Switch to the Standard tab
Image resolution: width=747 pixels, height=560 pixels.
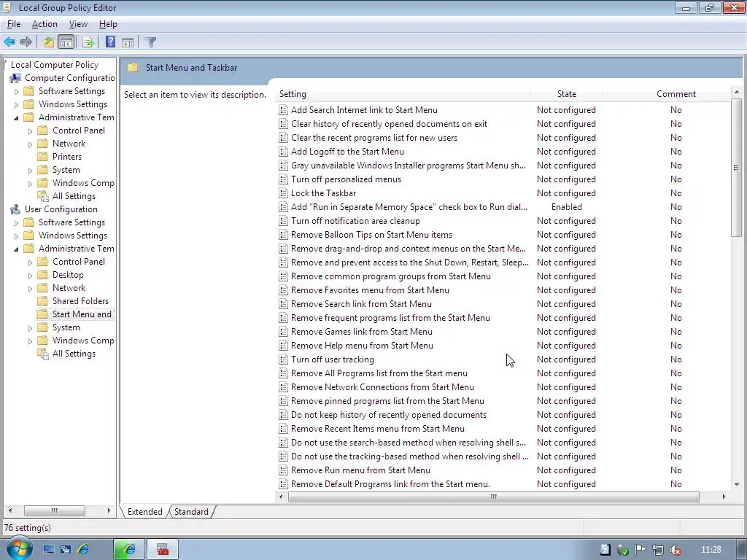191,511
